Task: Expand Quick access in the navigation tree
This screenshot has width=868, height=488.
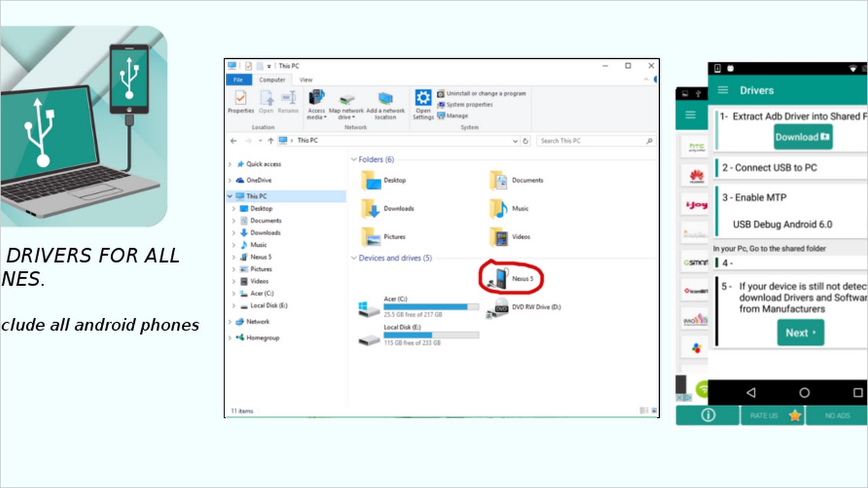Action: pyautogui.click(x=231, y=164)
